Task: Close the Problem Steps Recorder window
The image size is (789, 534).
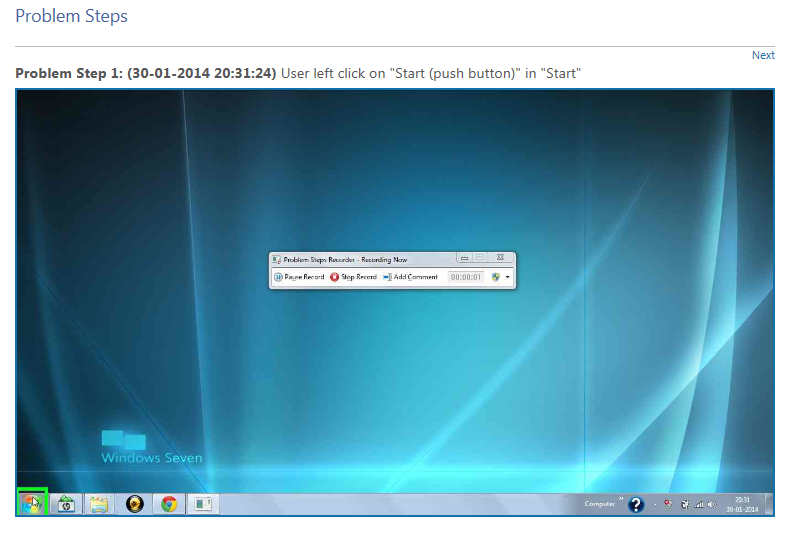Action: (500, 257)
